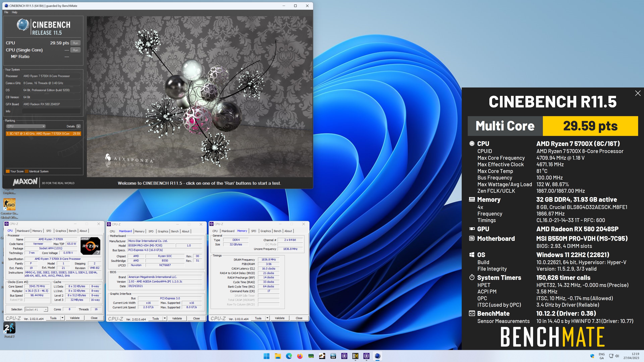Image resolution: width=644 pixels, height=362 pixels.
Task: Switch to Cinebench via taskbar sphere icon
Action: pyautogui.click(x=378, y=356)
